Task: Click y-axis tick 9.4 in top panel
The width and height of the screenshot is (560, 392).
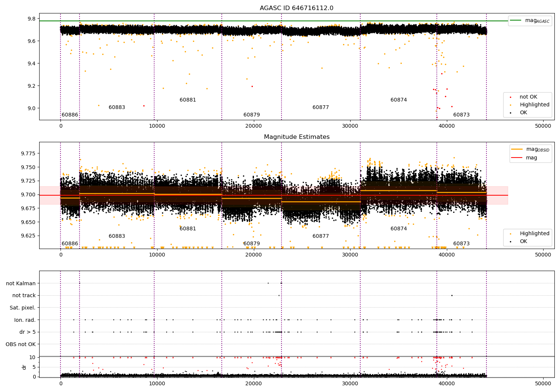Action: point(32,63)
